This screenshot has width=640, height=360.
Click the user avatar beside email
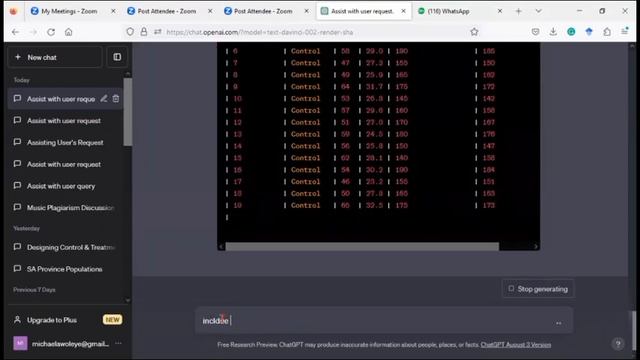pyautogui.click(x=20, y=343)
